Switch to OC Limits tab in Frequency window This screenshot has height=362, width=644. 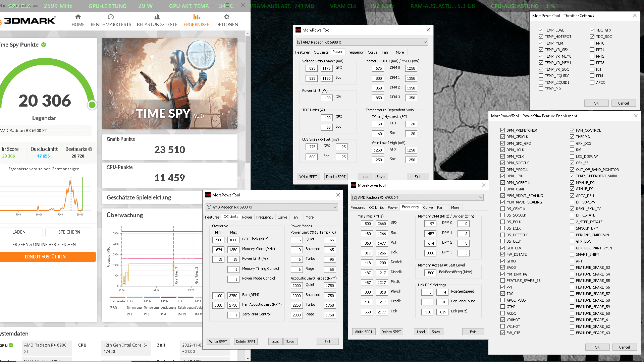coord(376,207)
